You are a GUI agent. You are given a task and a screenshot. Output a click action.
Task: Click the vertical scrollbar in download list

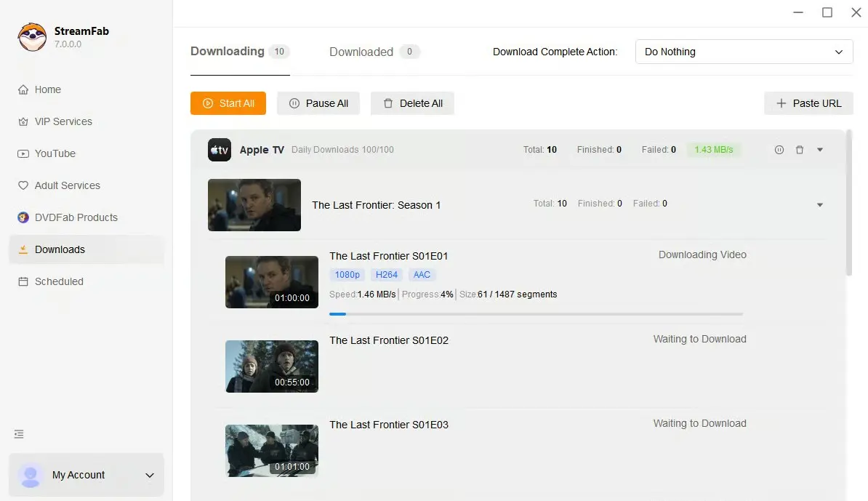point(849,203)
